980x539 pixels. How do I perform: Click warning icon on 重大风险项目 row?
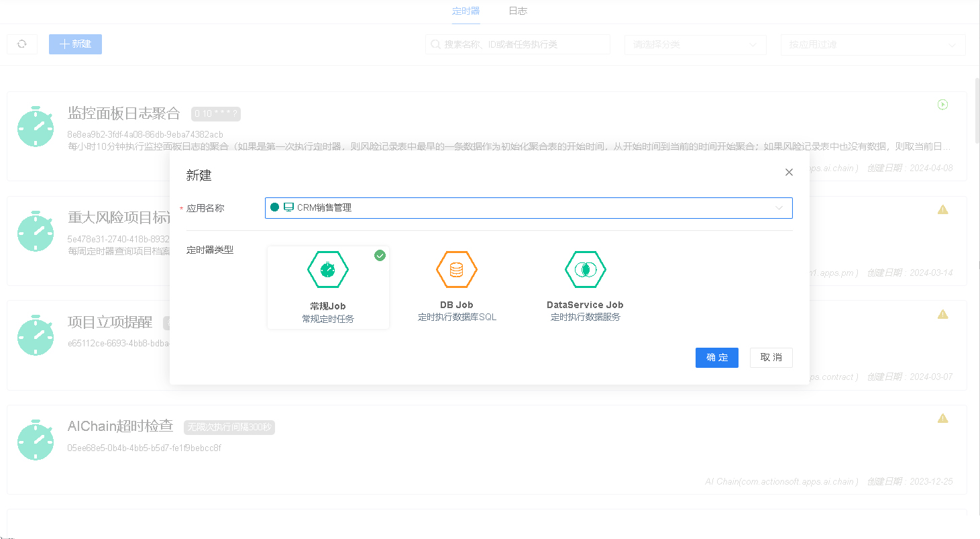(942, 209)
